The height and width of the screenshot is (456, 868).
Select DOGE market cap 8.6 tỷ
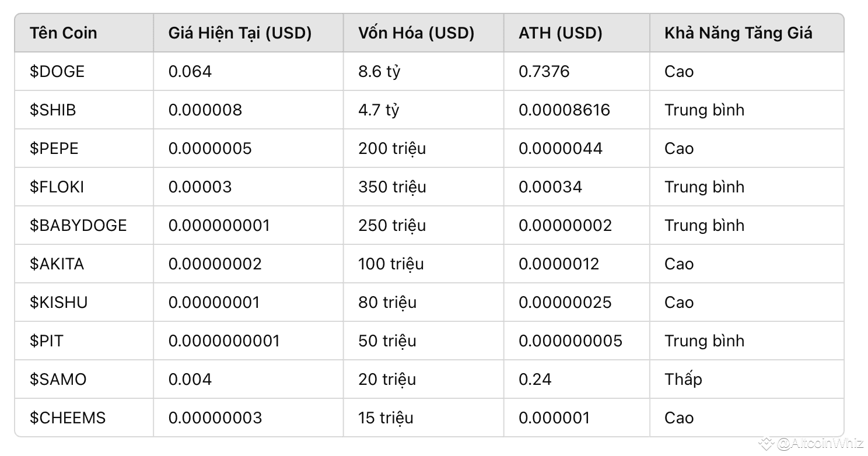[380, 72]
